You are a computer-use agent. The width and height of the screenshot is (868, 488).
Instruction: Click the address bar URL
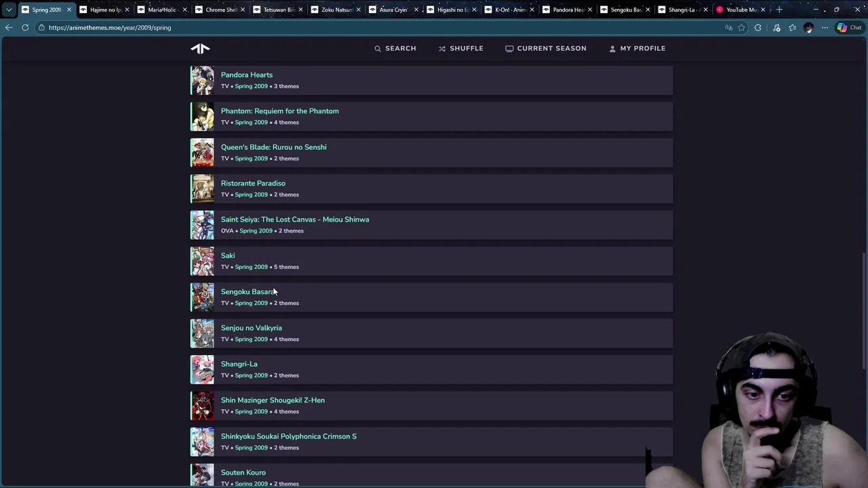pos(110,28)
